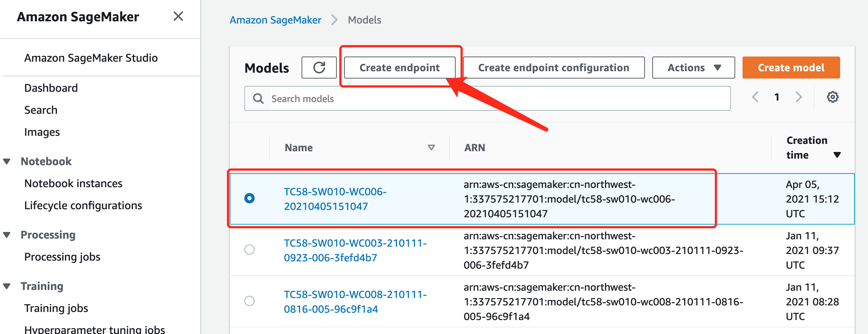Open Processing jobs
This screenshot has height=334, width=868.
coord(62,257)
